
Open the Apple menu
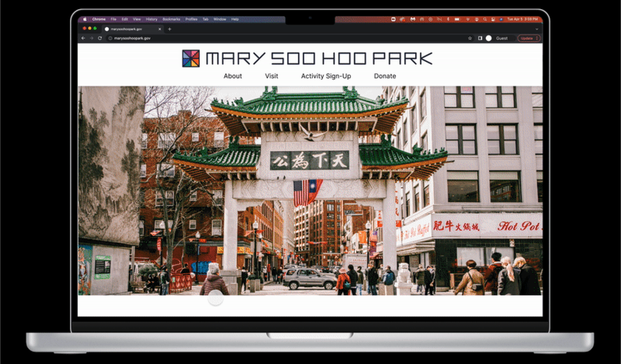tap(85, 19)
